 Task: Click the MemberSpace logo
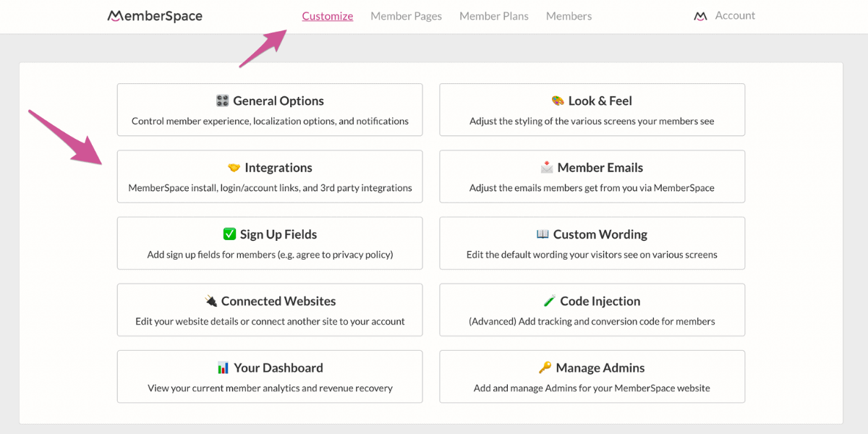click(x=155, y=15)
